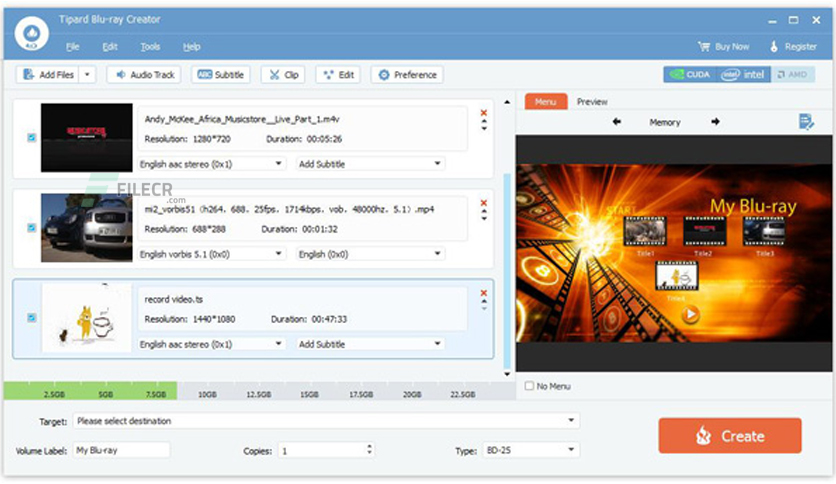Viewport: 836px width, 484px height.
Task: Open the BD-25 type dropdown
Action: pyautogui.click(x=530, y=450)
